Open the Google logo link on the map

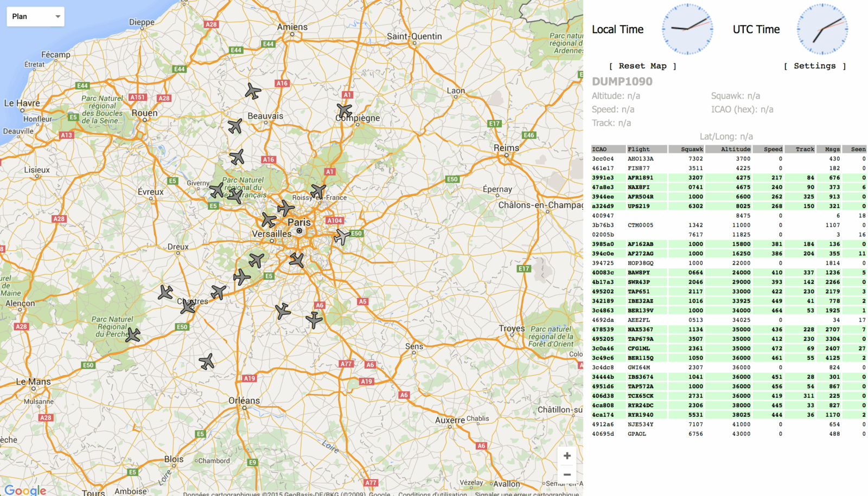pos(25,490)
